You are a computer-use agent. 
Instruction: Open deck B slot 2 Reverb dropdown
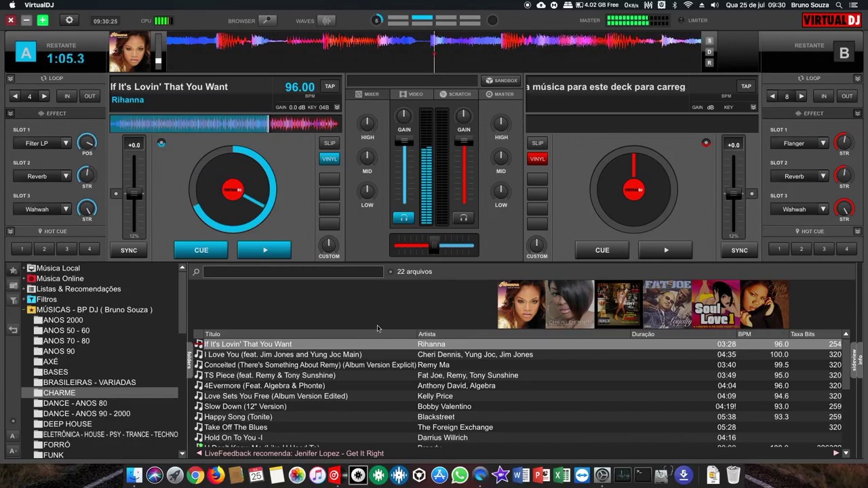800,176
